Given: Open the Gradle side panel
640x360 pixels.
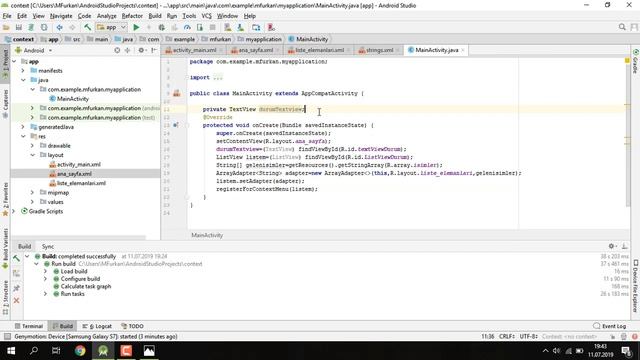Looking at the screenshot, I should 636,61.
